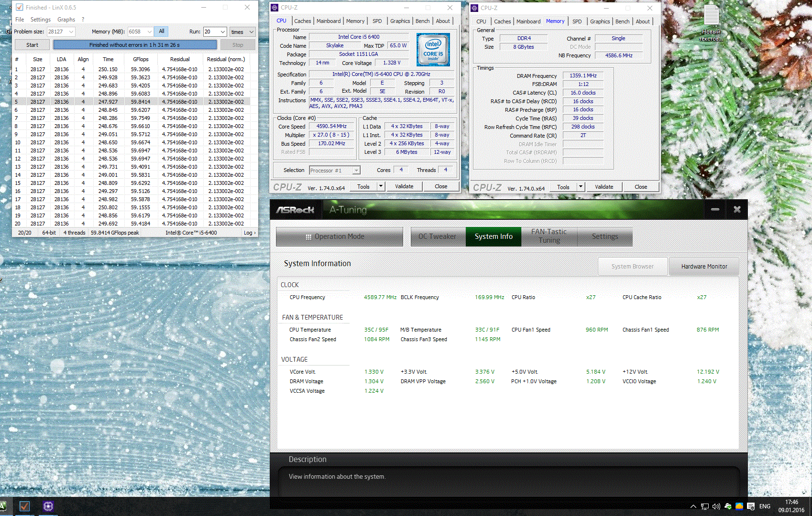Viewport: 812px width, 516px height.
Task: Click the Core Speed value 4590.54 MHz
Action: coord(331,127)
